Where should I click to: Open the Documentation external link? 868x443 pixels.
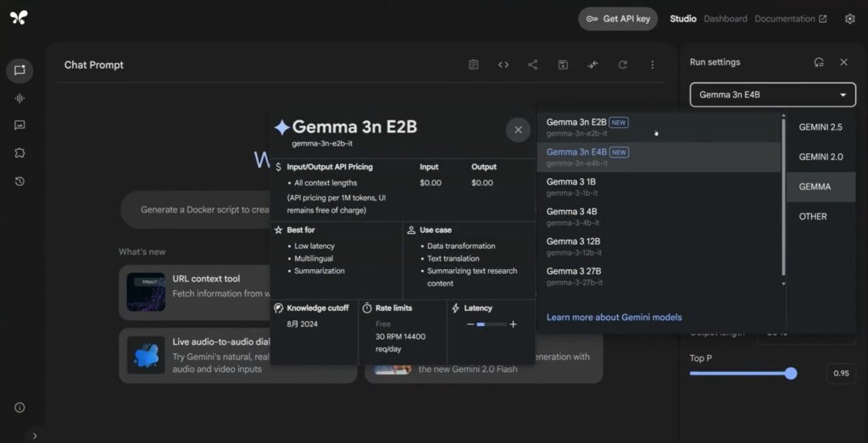click(791, 19)
